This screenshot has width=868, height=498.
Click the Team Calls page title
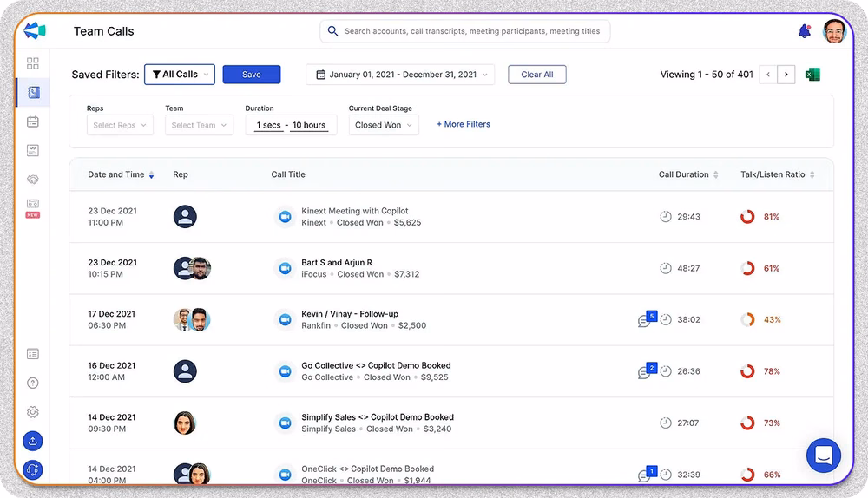pos(104,31)
